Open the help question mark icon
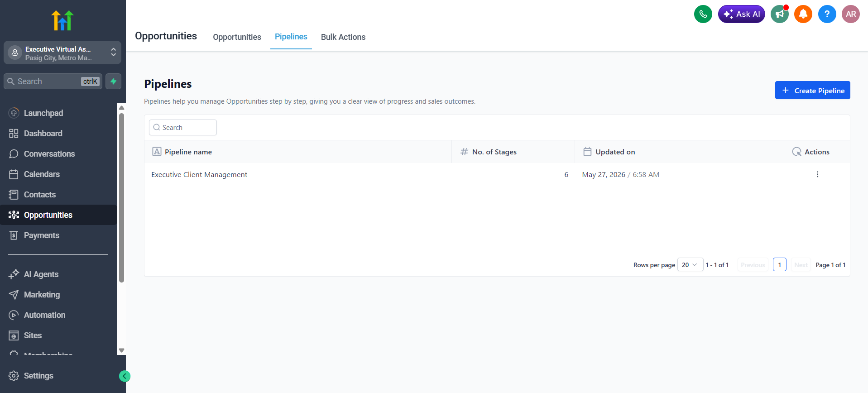This screenshot has width=868, height=393. 827,14
